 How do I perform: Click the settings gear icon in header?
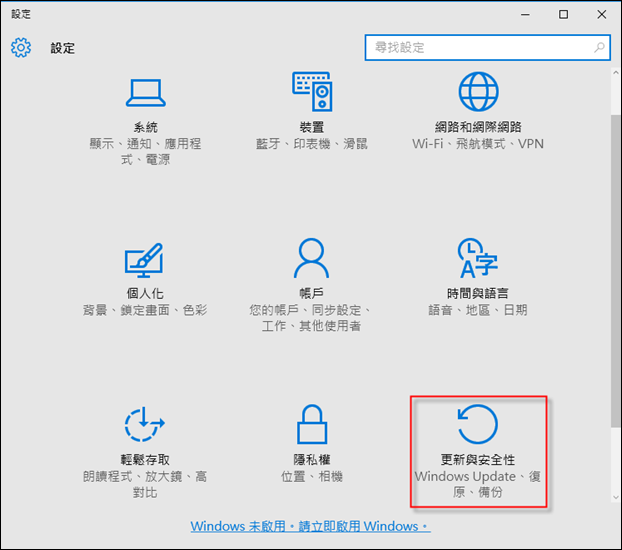(x=21, y=48)
